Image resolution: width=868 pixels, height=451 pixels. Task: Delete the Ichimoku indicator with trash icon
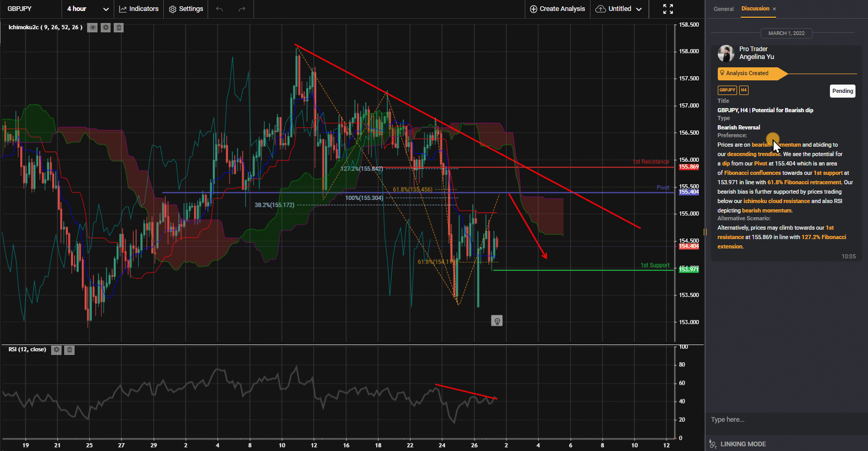[119, 28]
